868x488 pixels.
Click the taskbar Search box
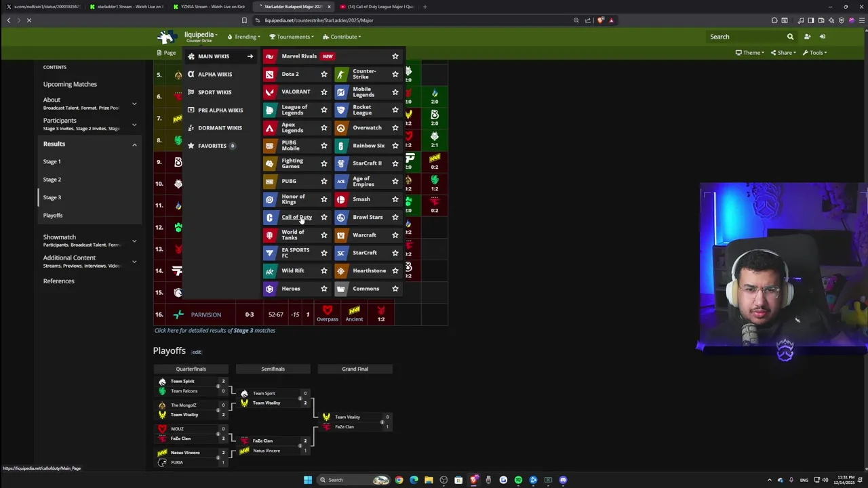pyautogui.click(x=353, y=480)
